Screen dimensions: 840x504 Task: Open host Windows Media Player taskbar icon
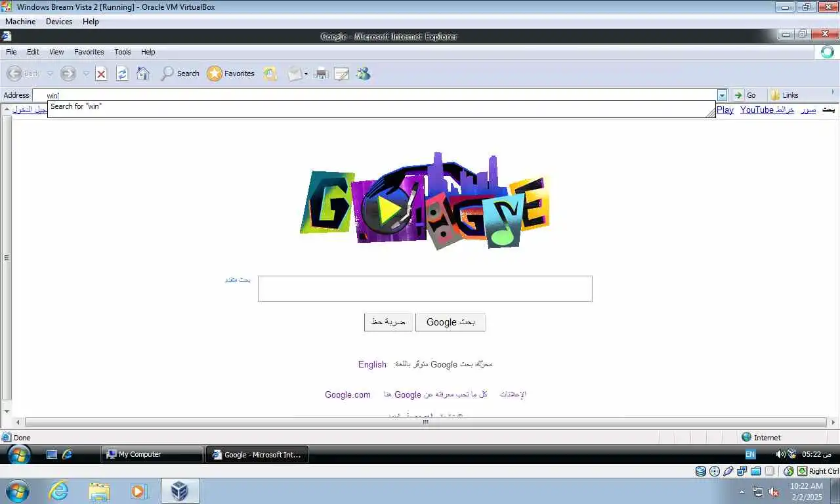point(138,491)
